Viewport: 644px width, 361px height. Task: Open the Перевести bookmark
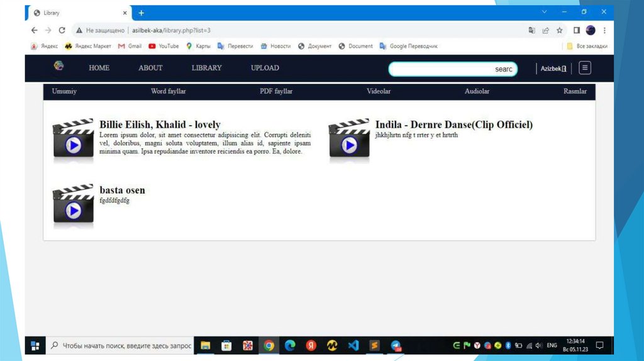235,46
